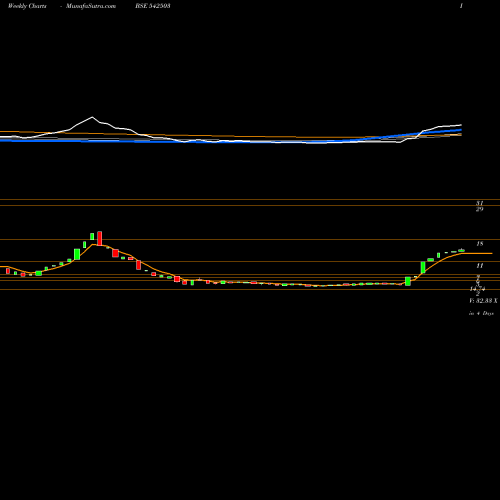Screen dimensions: 500x500
Task: Click the price level label '31'
Action: [x=479, y=203]
